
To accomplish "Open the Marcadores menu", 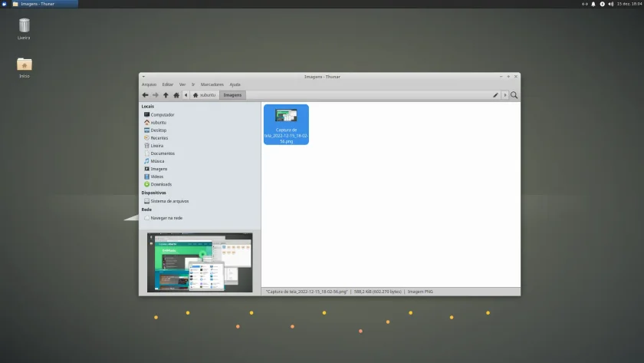I will [212, 84].
